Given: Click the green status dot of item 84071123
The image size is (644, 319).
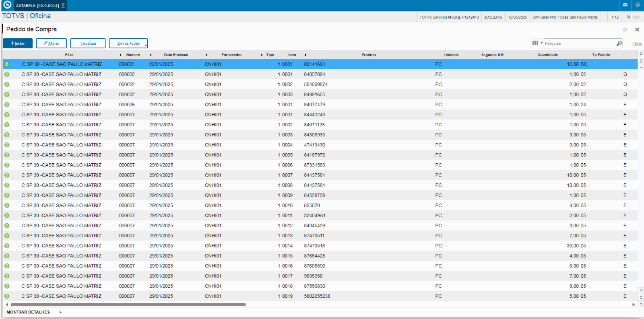Looking at the screenshot, I should (7, 125).
